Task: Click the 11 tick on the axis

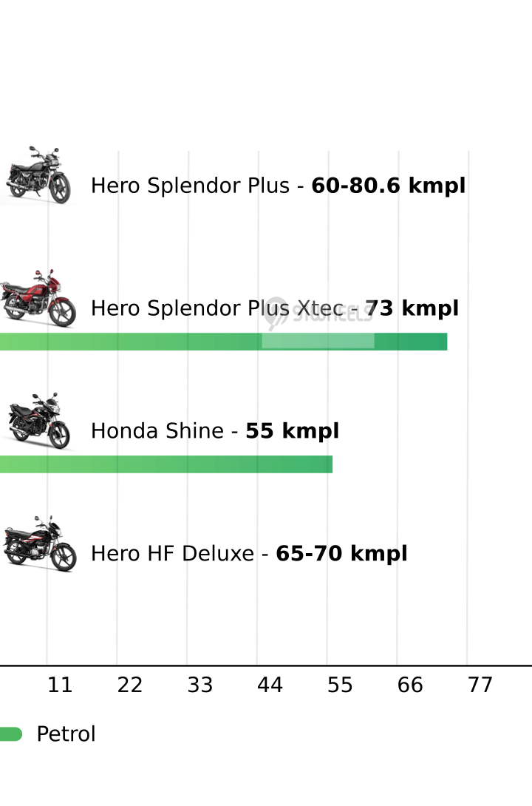Action: (60, 685)
